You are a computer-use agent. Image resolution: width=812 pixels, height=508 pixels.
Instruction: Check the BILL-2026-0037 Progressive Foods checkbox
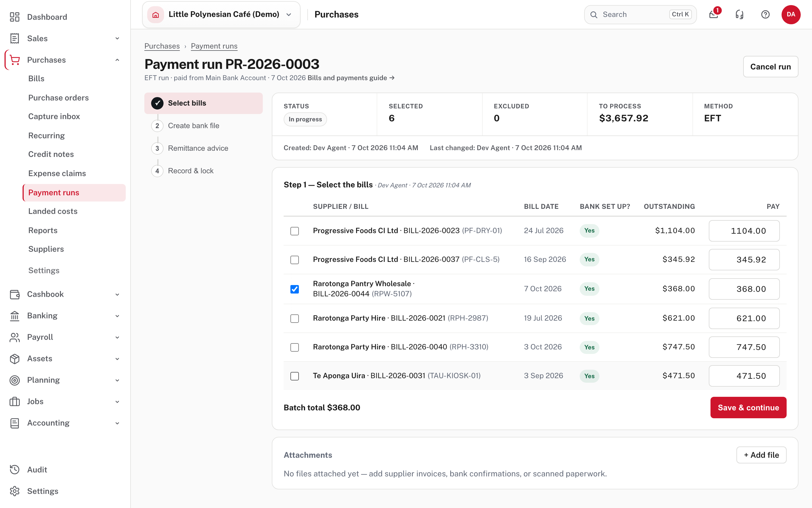coord(295,260)
